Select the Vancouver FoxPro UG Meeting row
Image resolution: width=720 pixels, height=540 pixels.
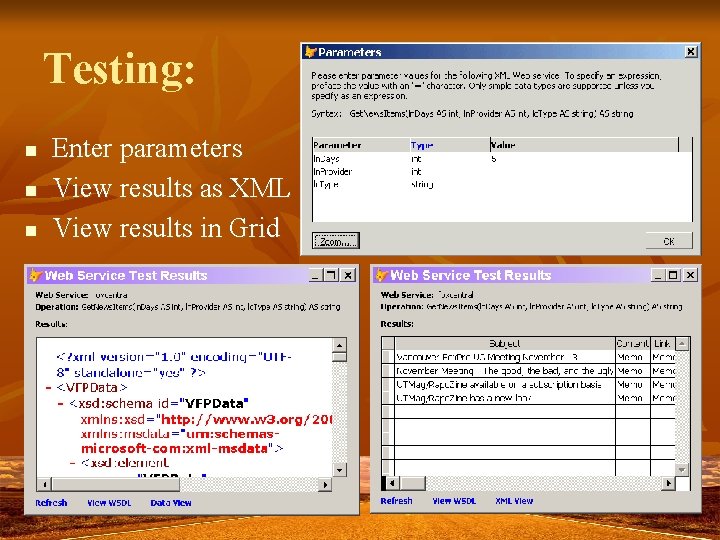click(x=505, y=357)
